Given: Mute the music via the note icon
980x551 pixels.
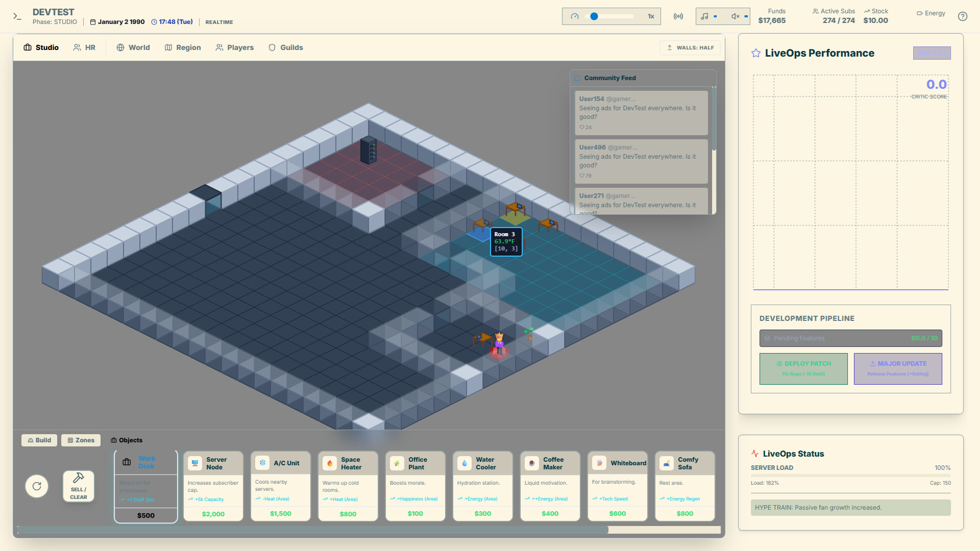Looking at the screenshot, I should [706, 16].
